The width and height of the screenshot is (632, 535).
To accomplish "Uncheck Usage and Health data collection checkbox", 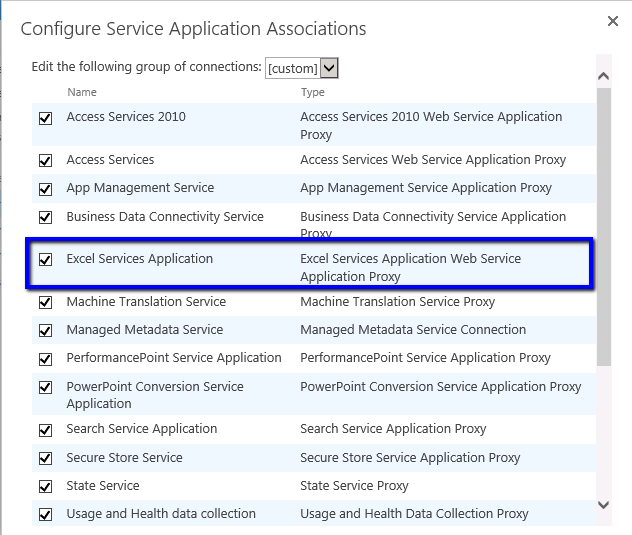I will click(x=46, y=514).
